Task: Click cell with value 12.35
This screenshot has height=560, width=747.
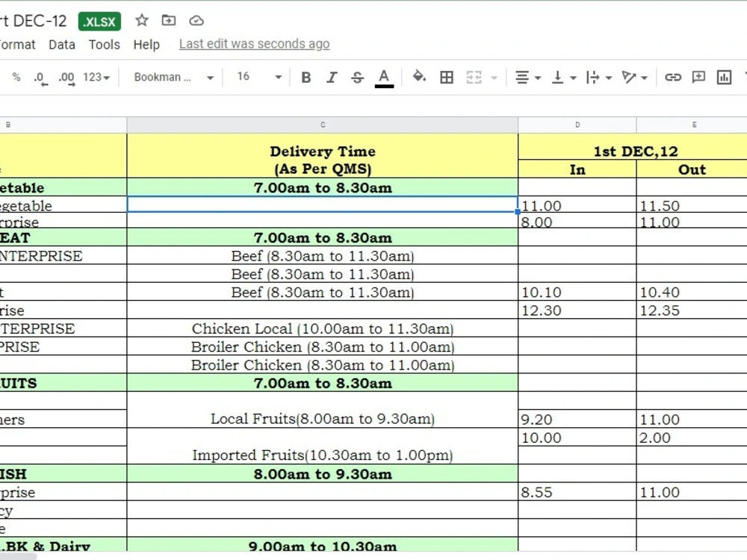Action: (692, 310)
